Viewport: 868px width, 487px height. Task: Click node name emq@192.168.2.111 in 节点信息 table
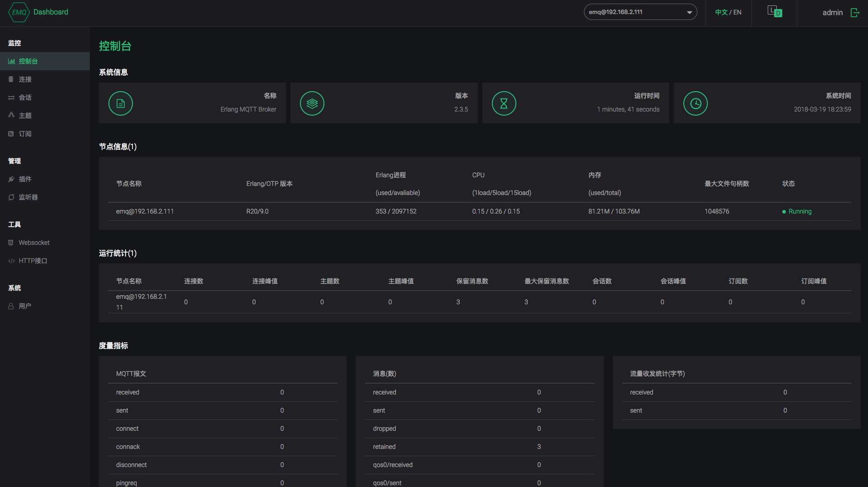pos(145,211)
